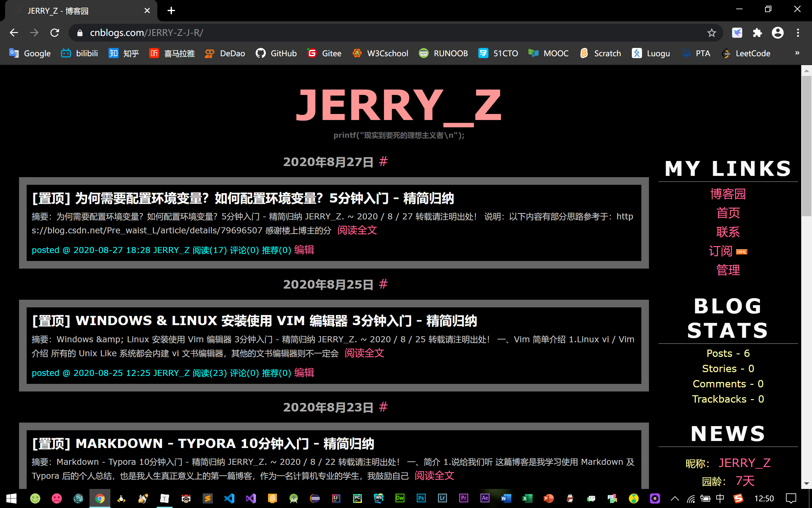Viewport: 812px width, 508px height.
Task: Click the scrollbar down arrow
Action: pyautogui.click(x=806, y=484)
